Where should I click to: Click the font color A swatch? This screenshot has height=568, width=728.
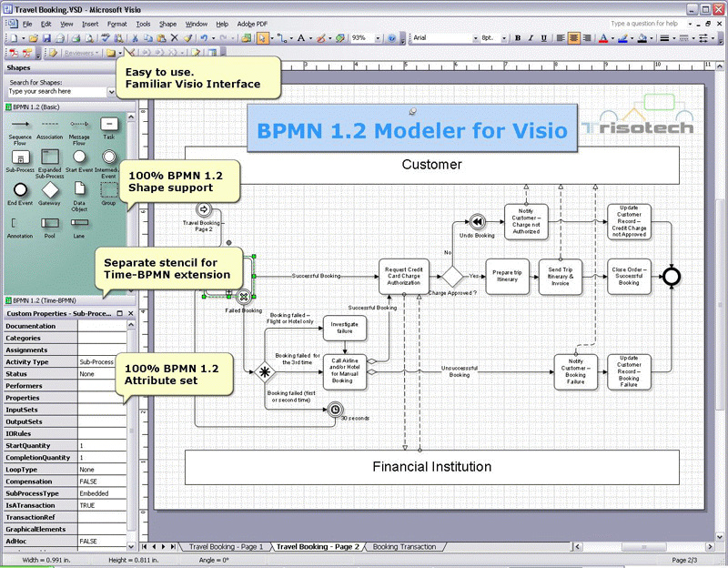point(603,38)
